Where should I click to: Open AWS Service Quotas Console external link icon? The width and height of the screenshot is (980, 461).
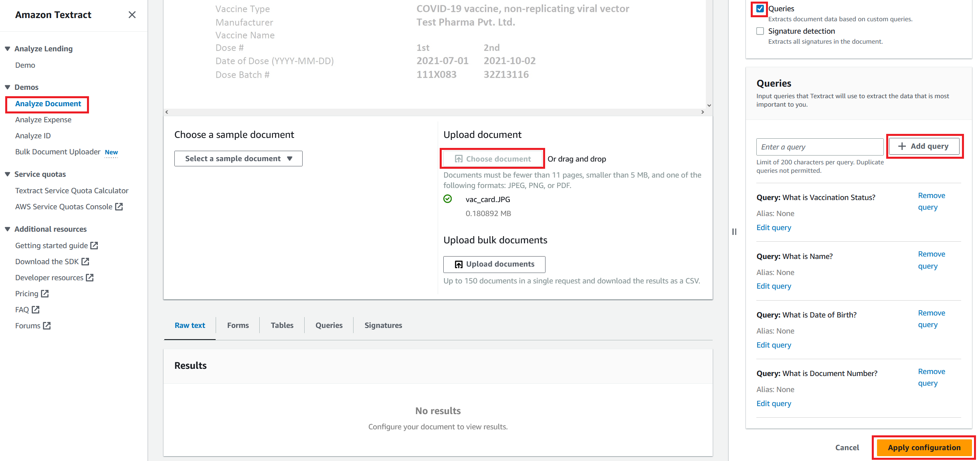pos(119,206)
